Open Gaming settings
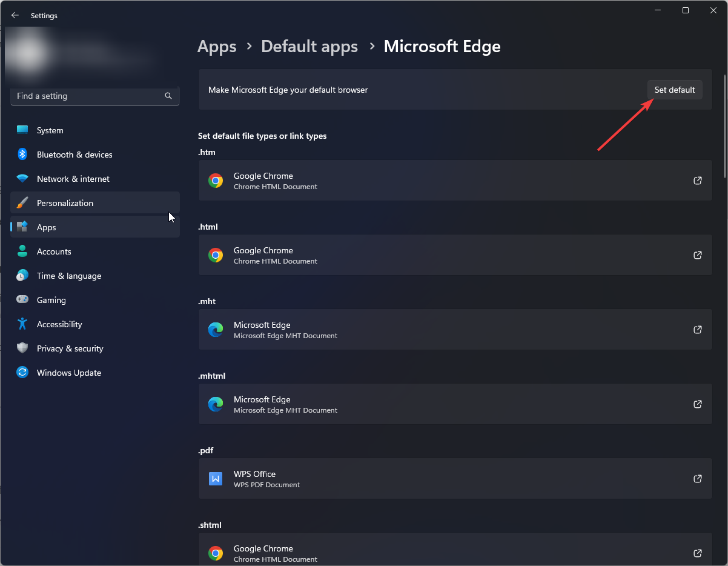This screenshot has width=728, height=566. click(95, 300)
